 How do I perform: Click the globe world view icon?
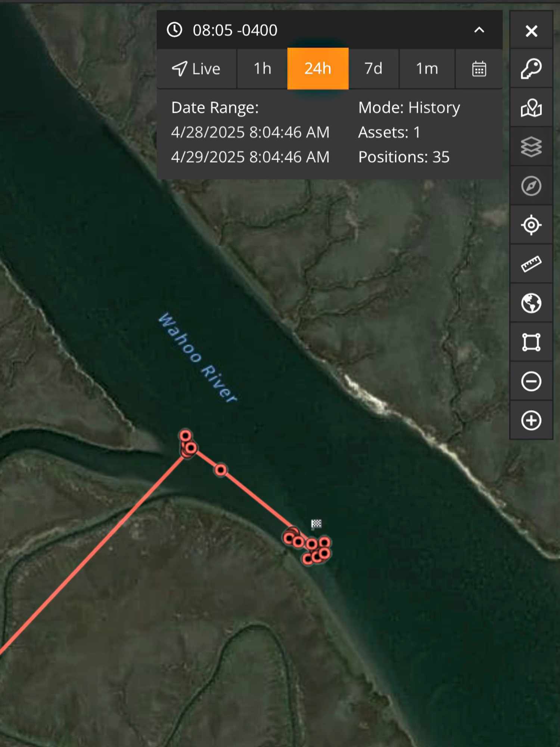click(531, 303)
